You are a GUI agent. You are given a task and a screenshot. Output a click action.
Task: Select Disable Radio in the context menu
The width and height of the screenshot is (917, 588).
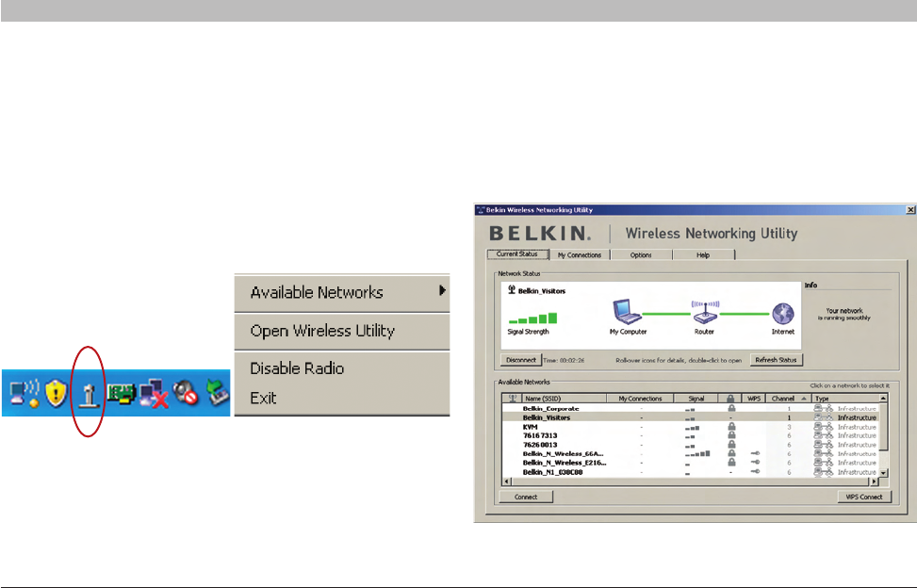click(342, 368)
